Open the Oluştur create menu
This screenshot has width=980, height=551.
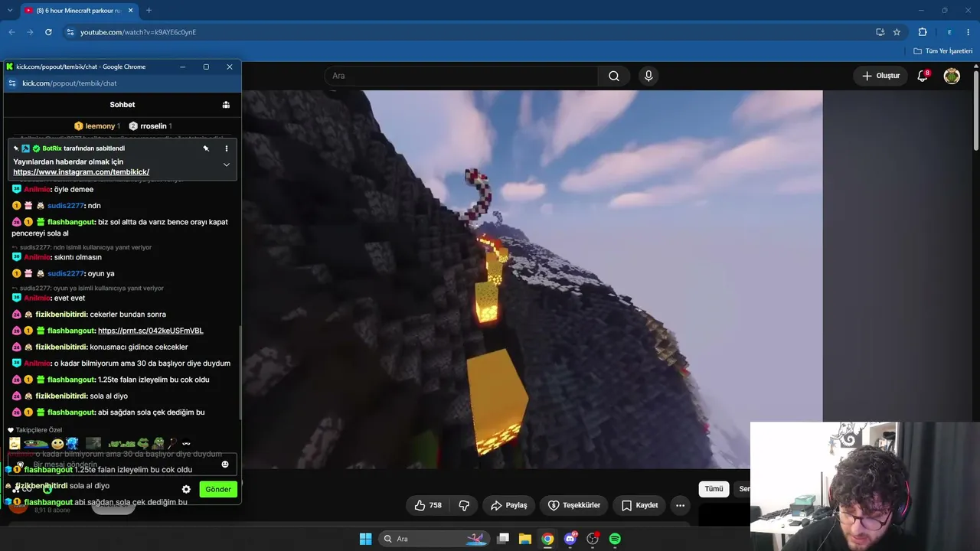(x=880, y=76)
